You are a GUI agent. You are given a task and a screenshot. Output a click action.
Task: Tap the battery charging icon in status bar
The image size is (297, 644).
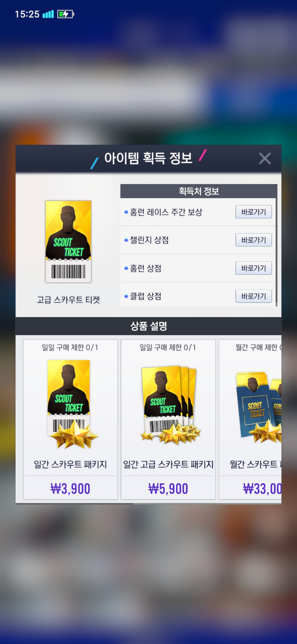pyautogui.click(x=65, y=14)
